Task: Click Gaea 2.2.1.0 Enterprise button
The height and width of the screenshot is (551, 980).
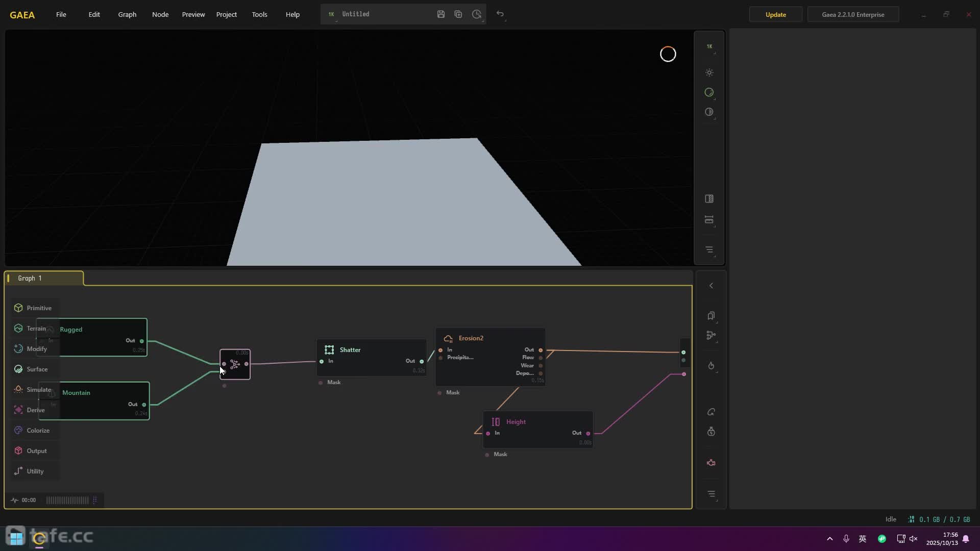Action: pos(853,14)
